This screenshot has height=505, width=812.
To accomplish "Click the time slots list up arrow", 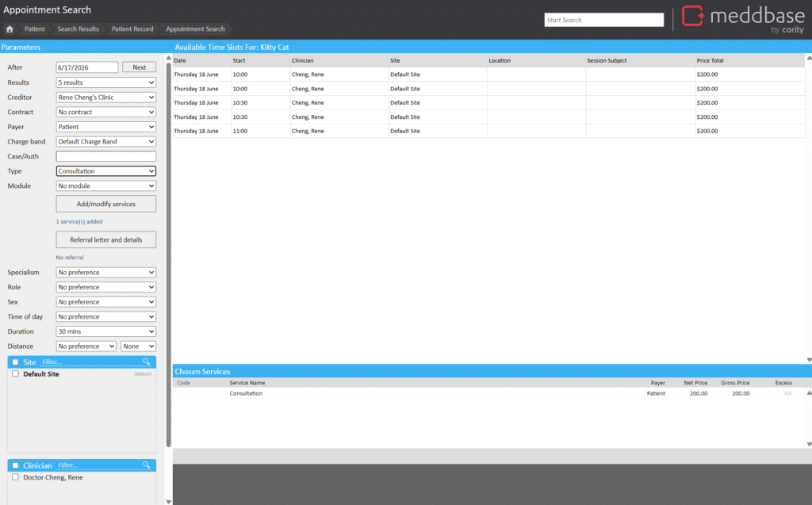I will (809, 58).
